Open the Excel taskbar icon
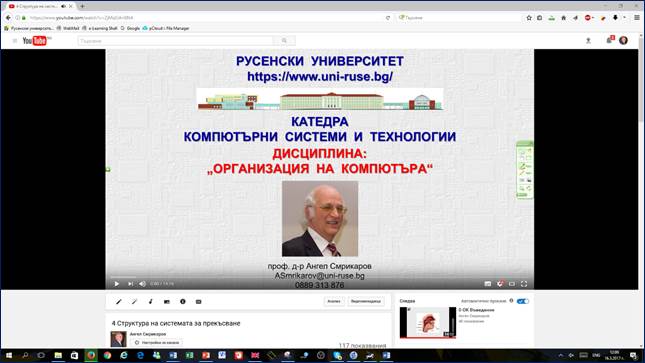645x363 pixels. pyautogui.click(x=189, y=355)
